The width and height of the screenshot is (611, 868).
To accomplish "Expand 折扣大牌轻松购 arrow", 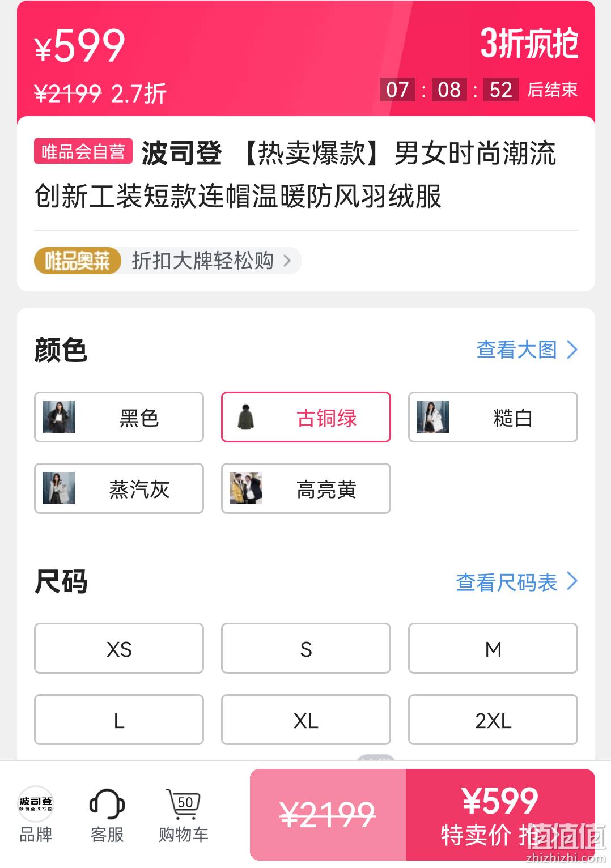I will pyautogui.click(x=287, y=261).
